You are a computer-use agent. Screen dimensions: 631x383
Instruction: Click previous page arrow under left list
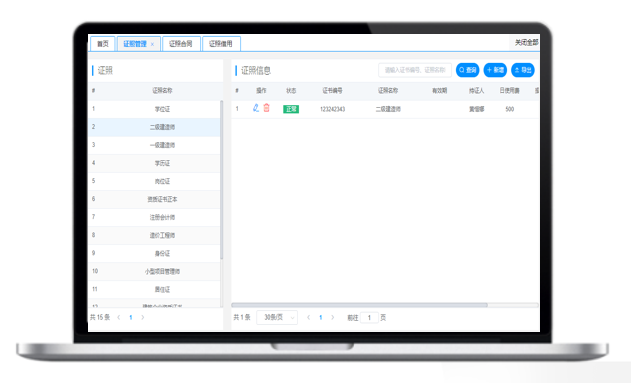click(119, 317)
